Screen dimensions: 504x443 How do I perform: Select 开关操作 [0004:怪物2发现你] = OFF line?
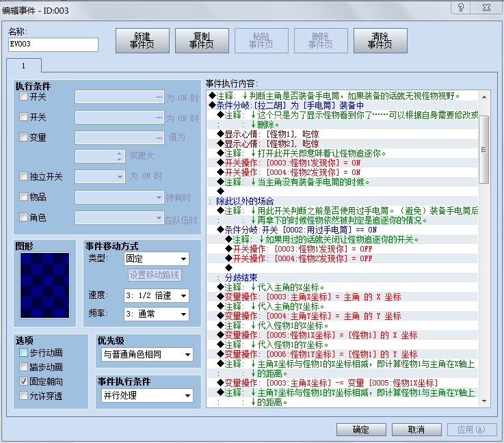coord(343,258)
